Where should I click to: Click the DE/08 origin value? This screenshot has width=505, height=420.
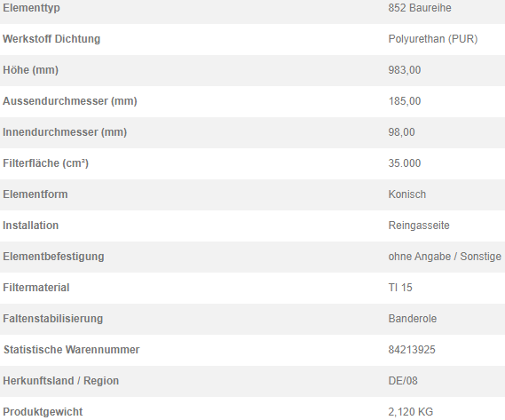(x=403, y=381)
